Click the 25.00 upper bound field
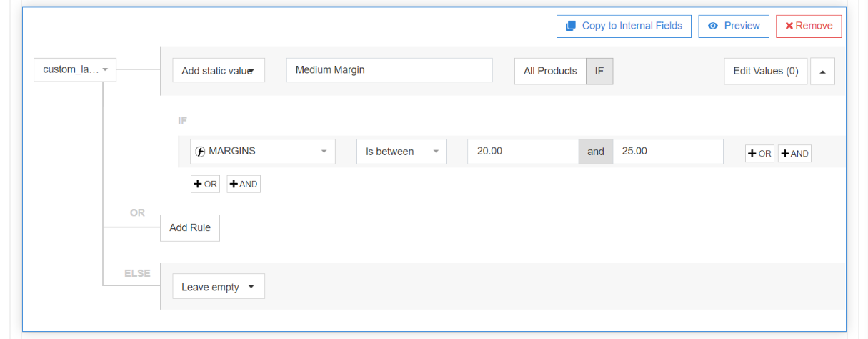Screen dimensions: 868x339 click(667, 152)
